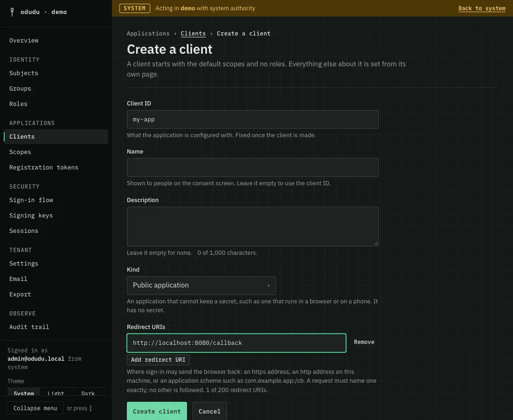The height and width of the screenshot is (420, 513).
Task: Click Add redirect URI button
Action: pos(158,360)
